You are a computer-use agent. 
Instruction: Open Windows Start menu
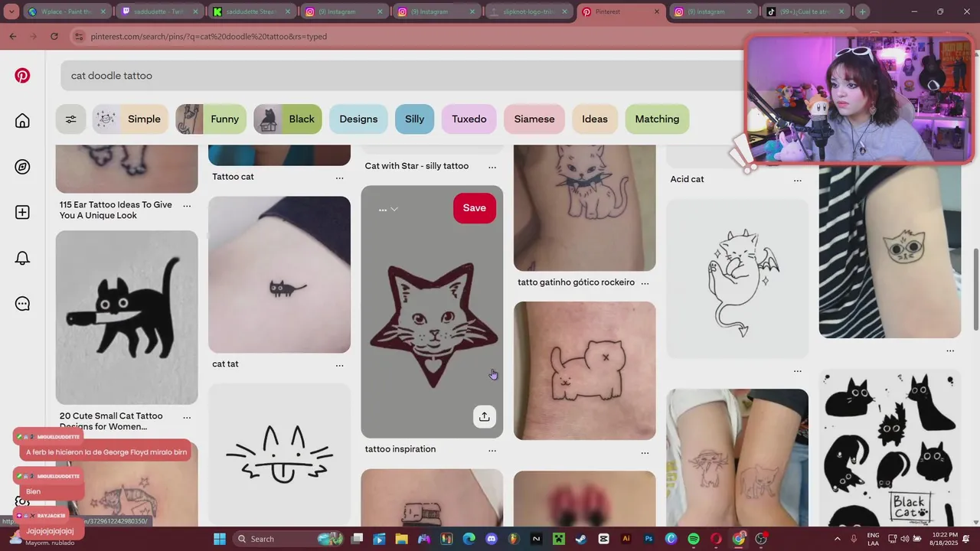(220, 539)
